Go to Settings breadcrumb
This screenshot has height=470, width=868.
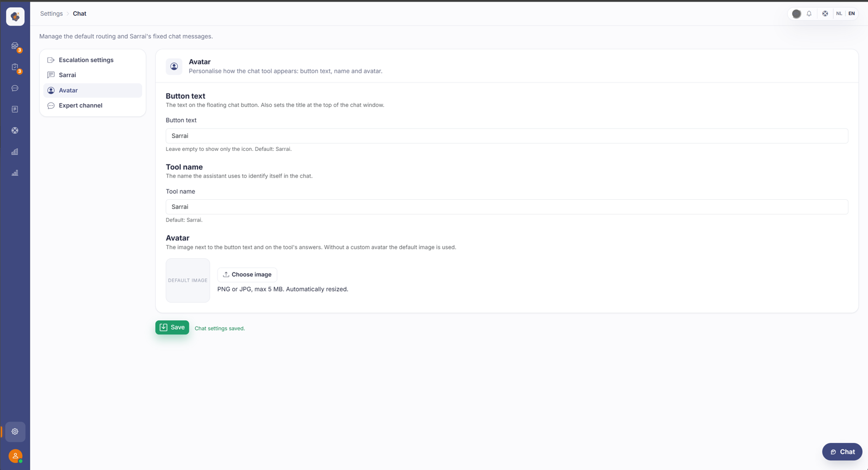pyautogui.click(x=52, y=14)
